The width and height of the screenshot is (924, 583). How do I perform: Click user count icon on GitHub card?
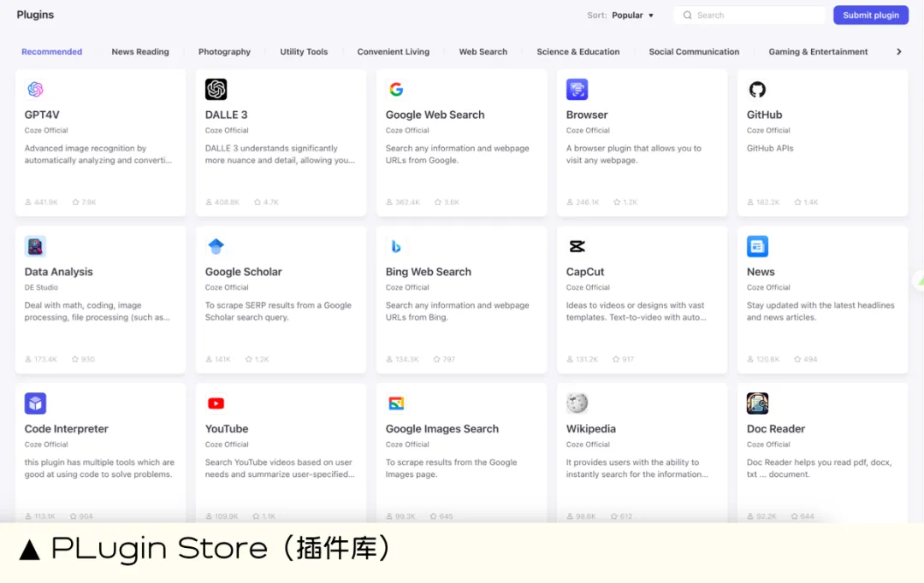[x=750, y=202]
